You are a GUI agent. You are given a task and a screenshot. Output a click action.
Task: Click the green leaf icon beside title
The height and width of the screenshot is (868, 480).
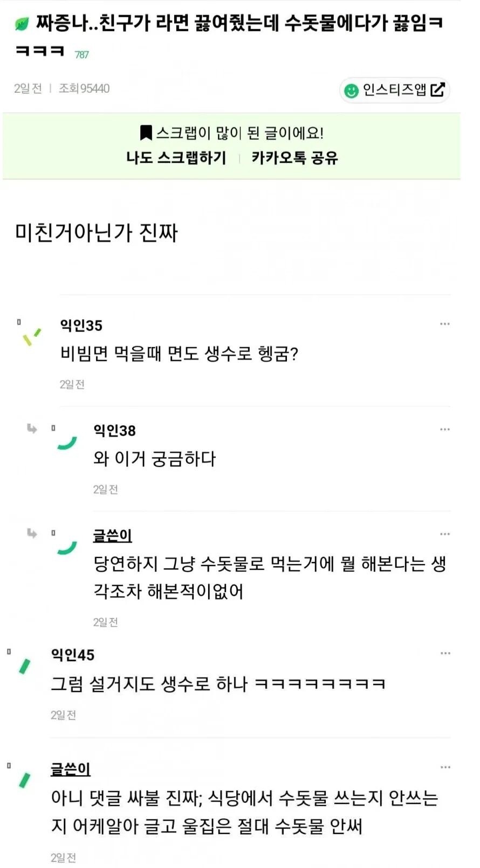coord(22,24)
